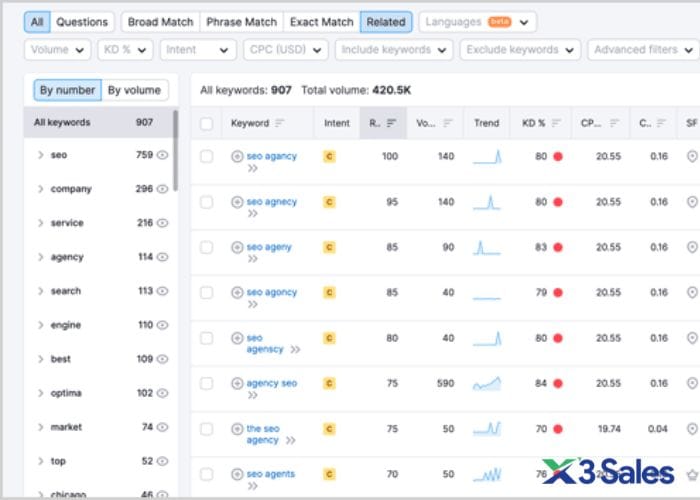
Task: Sort by Keyword column sort icon
Action: tap(279, 123)
